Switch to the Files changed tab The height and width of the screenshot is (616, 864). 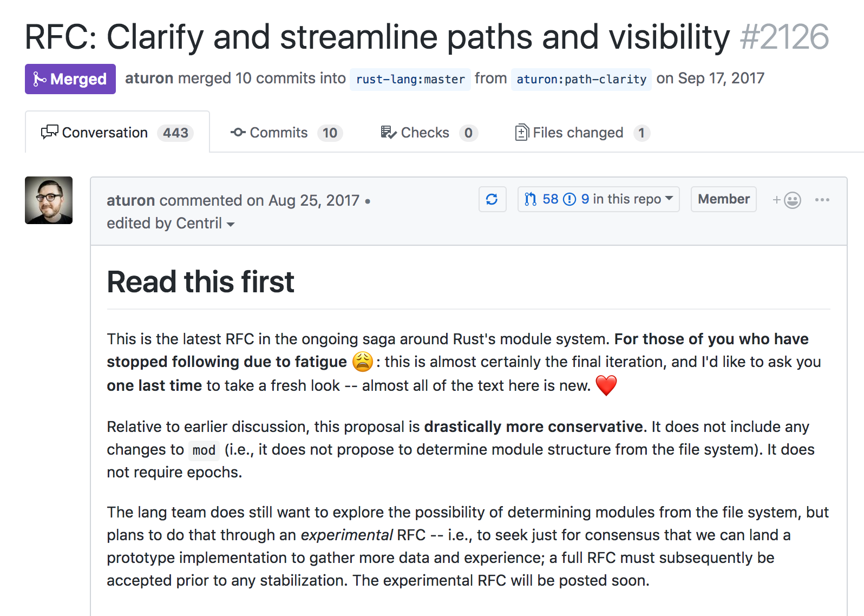(x=578, y=133)
